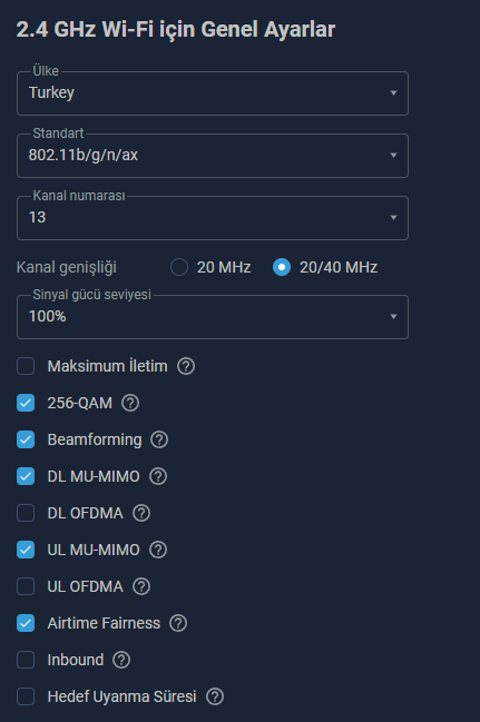The width and height of the screenshot is (480, 722).
Task: Open the Kanal numarası dropdown
Action: (x=213, y=218)
